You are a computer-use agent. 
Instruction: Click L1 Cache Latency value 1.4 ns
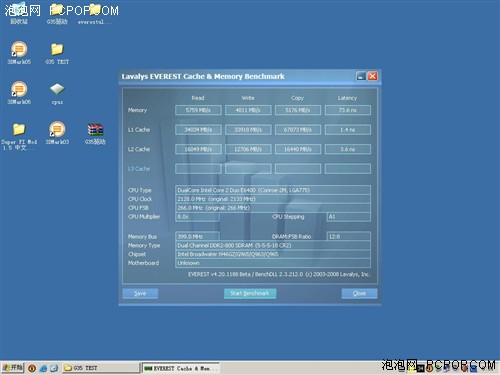348,130
